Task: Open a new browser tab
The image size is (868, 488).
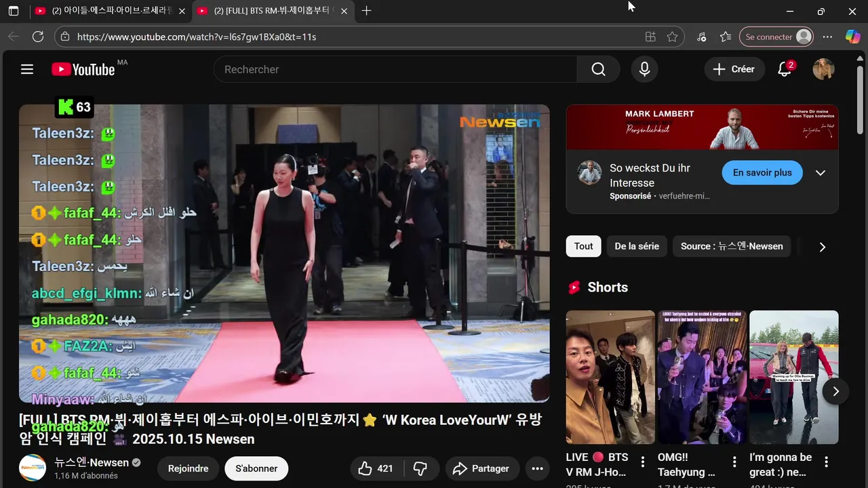Action: click(366, 11)
